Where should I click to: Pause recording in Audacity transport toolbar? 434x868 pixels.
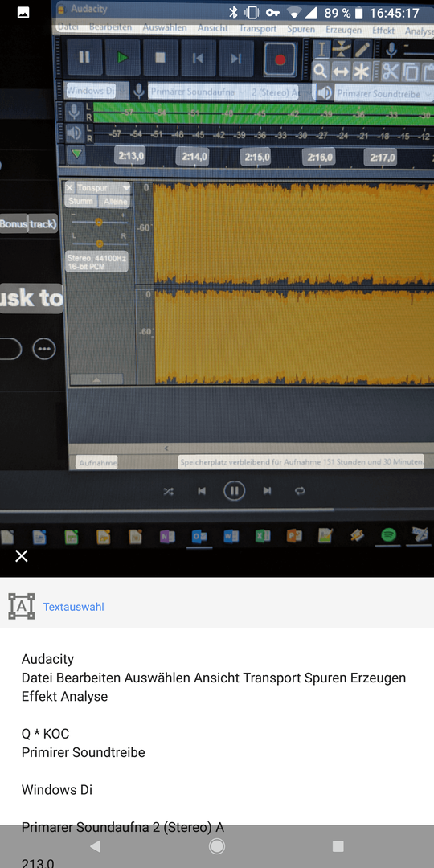click(84, 57)
